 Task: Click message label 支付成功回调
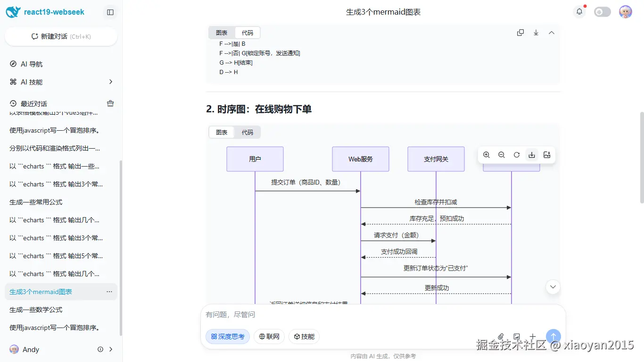399,252
